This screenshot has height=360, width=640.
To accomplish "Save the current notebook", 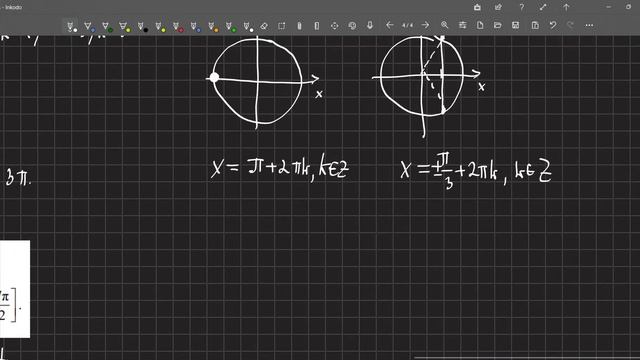I will click(x=516, y=25).
